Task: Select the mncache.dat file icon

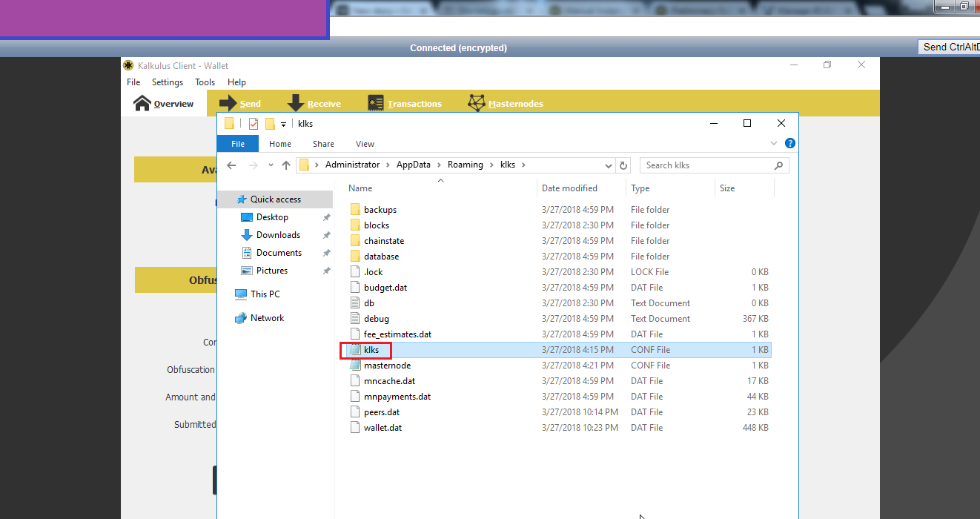Action: point(355,381)
